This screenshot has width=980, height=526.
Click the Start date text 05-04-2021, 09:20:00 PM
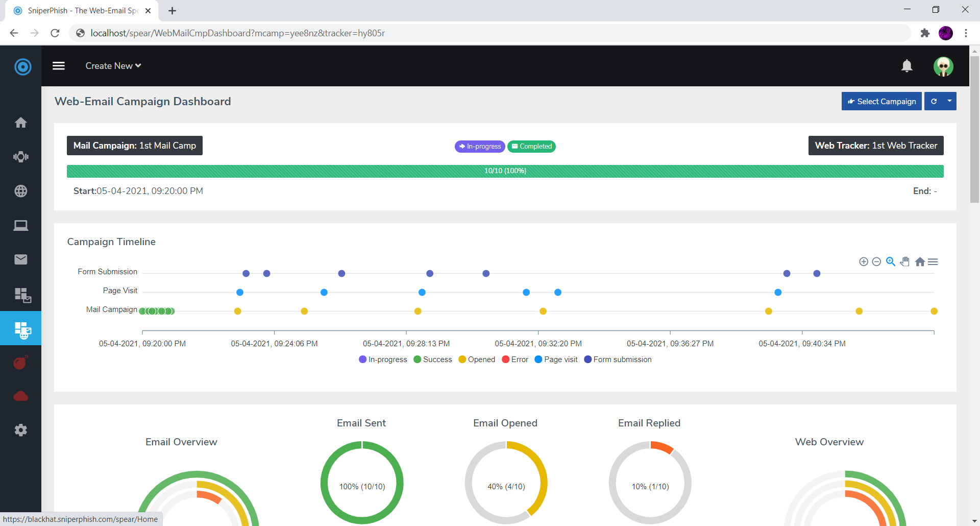tap(150, 191)
